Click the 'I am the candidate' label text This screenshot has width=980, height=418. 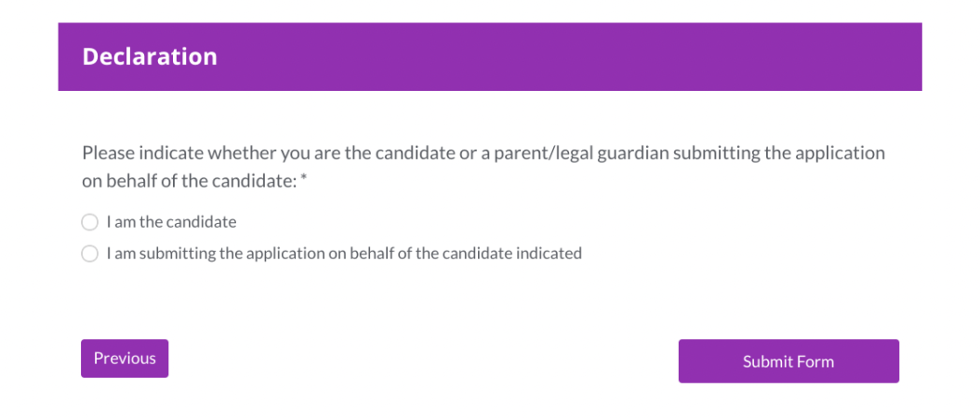[171, 222]
